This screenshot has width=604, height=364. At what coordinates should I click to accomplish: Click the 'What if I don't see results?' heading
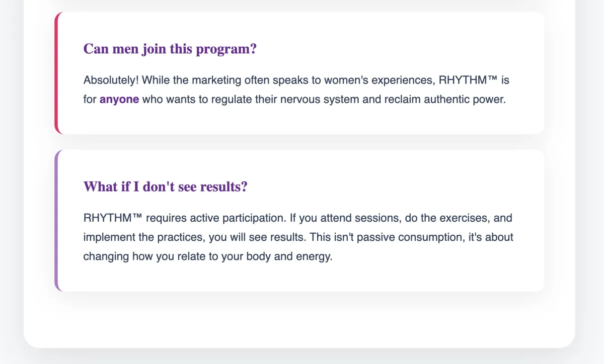[165, 187]
